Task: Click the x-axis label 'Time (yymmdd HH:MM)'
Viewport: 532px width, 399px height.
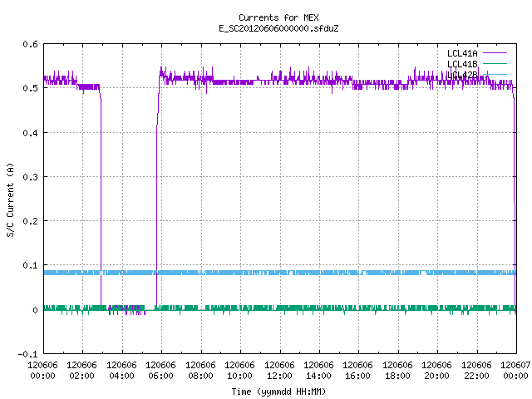Action: coord(278,392)
